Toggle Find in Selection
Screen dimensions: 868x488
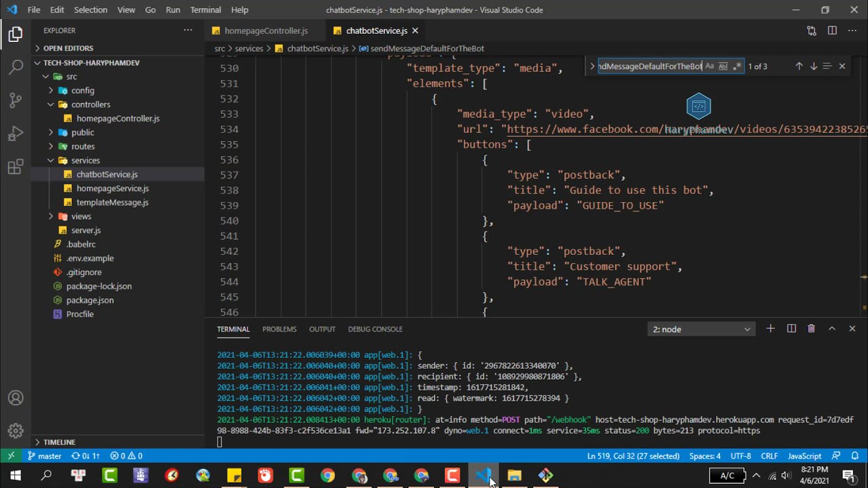[x=827, y=66]
